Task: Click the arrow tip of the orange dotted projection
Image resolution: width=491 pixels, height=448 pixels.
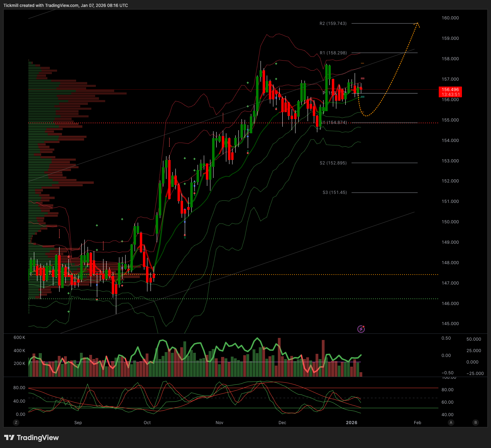Action: (418, 24)
